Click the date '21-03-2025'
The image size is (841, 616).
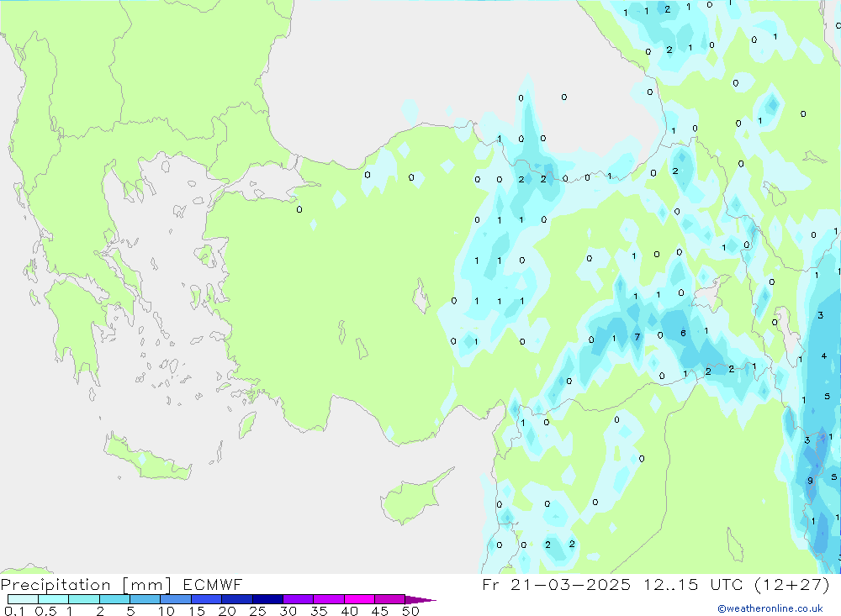point(571,584)
